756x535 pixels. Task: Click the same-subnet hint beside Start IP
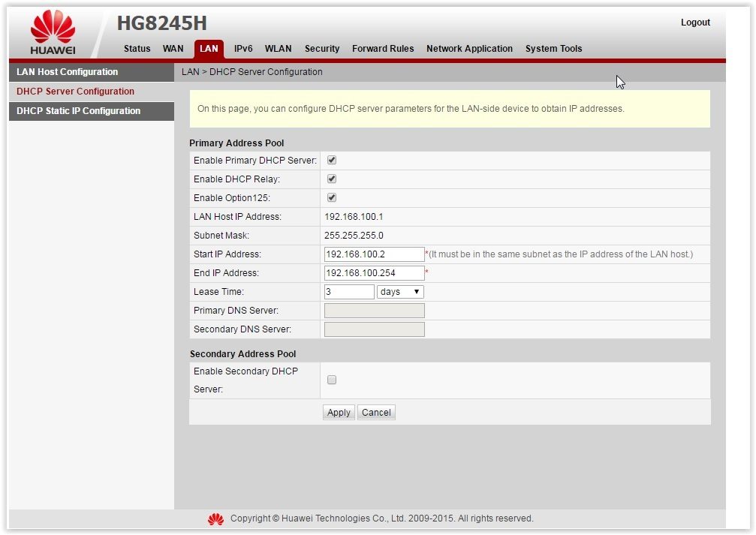(x=561, y=254)
